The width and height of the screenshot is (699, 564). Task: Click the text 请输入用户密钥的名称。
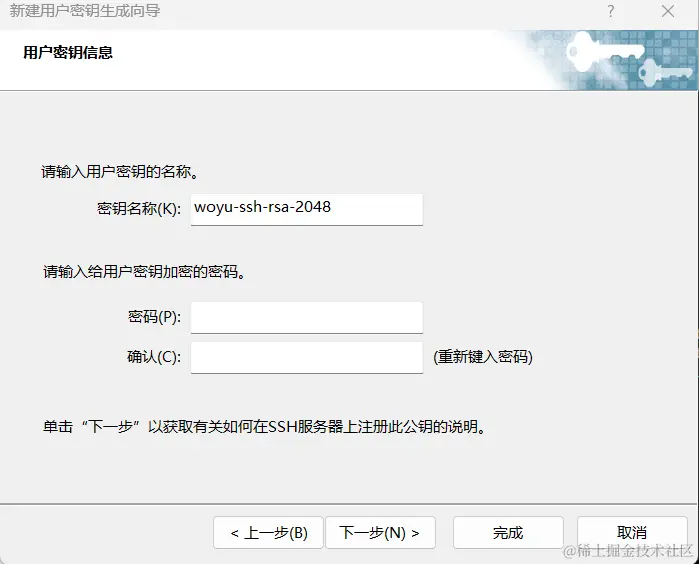(x=120, y=171)
